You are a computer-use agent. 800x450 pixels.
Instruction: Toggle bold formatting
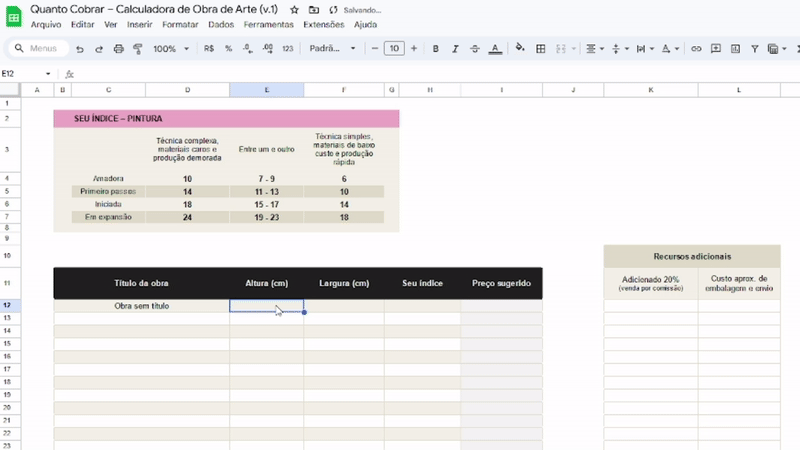(435, 48)
